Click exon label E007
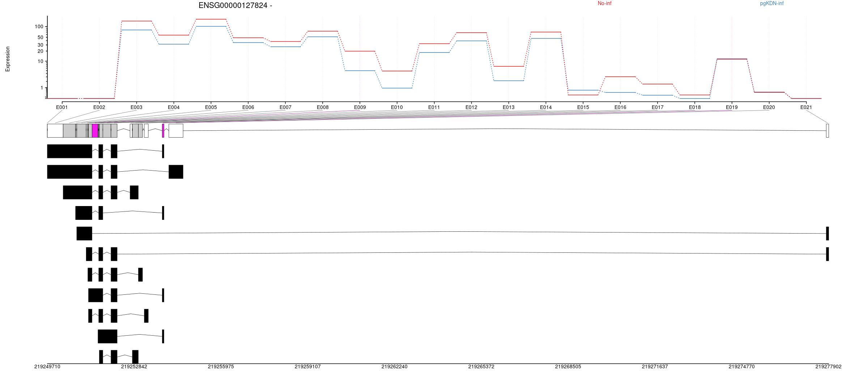The width and height of the screenshot is (868, 373). (x=285, y=107)
